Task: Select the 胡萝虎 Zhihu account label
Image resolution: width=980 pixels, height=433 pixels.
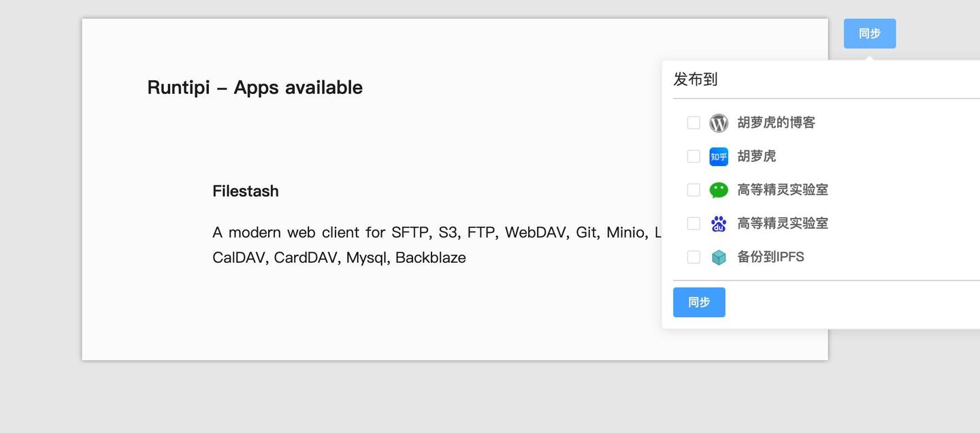Action: tap(757, 156)
